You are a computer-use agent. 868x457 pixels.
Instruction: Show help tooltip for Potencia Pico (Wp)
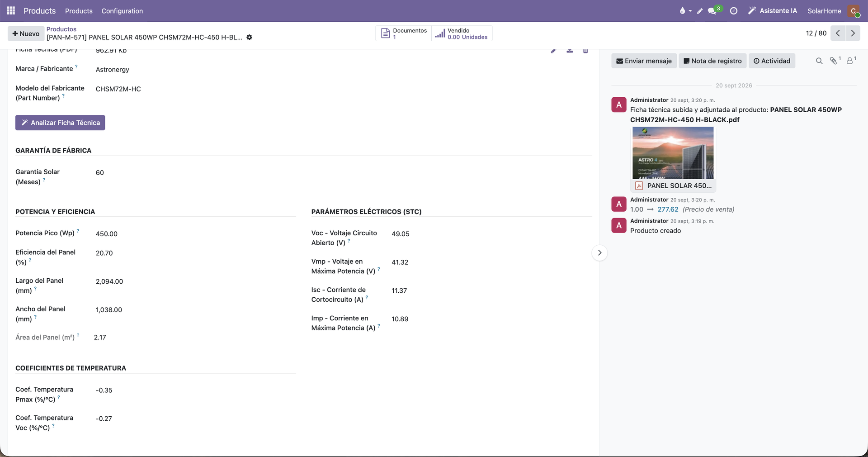tap(78, 231)
